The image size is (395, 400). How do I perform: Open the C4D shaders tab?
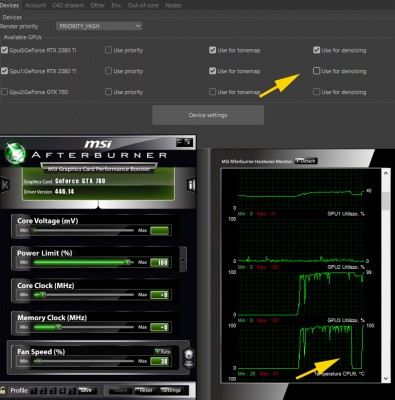point(69,5)
